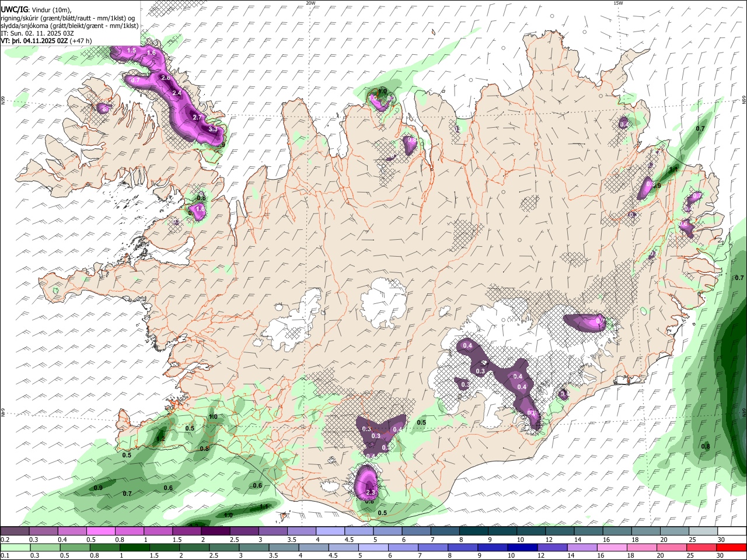Select snow legend swatch between 8 and 9

(474, 531)
